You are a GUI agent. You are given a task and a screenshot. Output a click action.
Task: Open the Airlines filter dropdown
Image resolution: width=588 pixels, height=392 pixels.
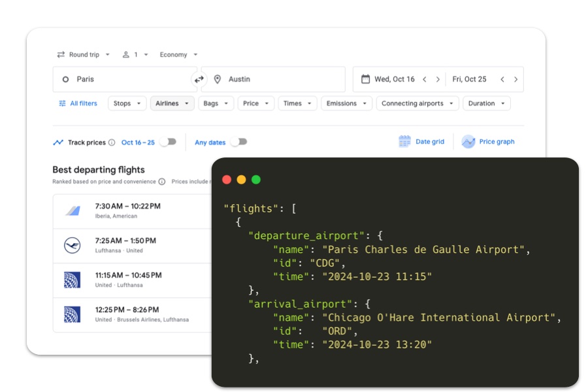pyautogui.click(x=171, y=103)
